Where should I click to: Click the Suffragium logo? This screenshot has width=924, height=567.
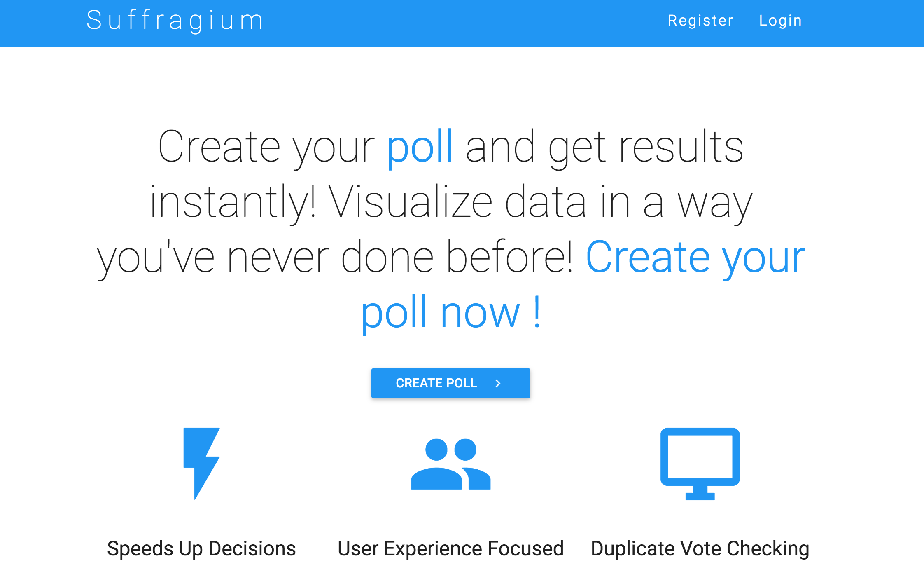[175, 20]
